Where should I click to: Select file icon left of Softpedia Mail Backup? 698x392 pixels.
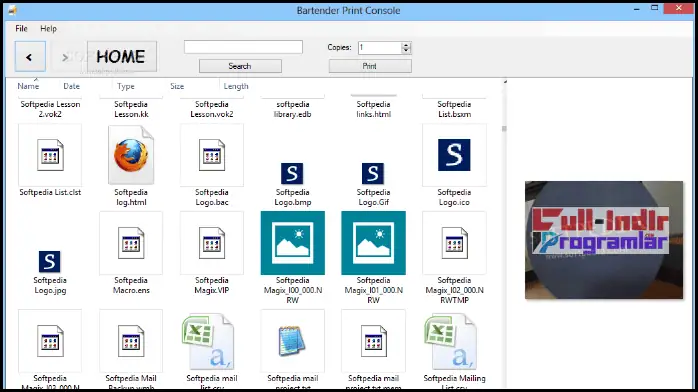pyautogui.click(x=50, y=341)
